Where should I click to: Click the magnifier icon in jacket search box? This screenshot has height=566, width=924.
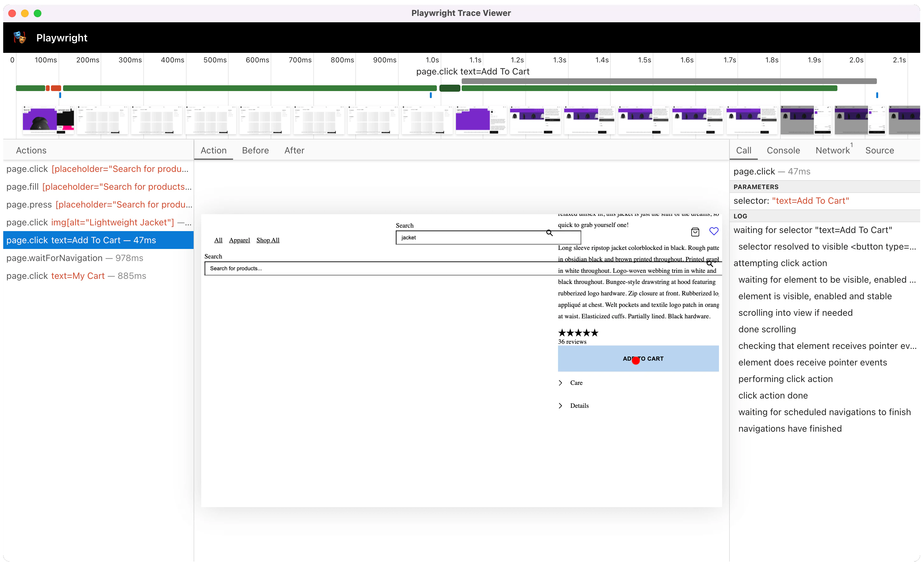point(549,233)
